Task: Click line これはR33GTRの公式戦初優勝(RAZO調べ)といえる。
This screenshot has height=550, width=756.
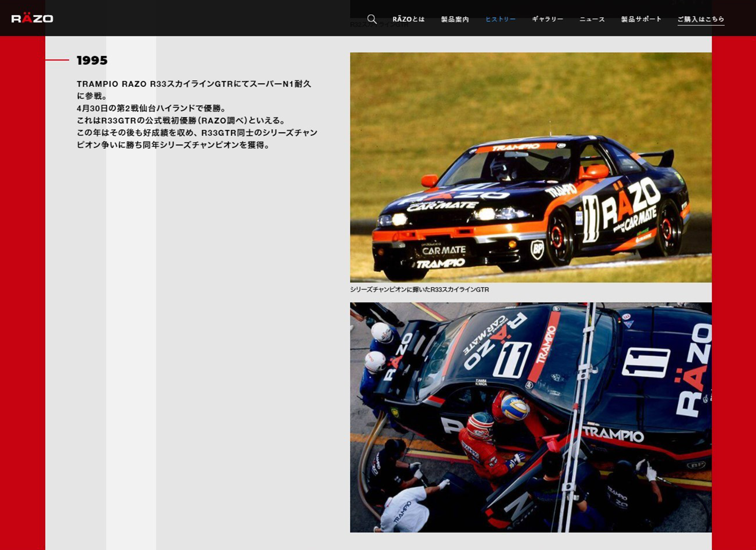Action: click(181, 120)
